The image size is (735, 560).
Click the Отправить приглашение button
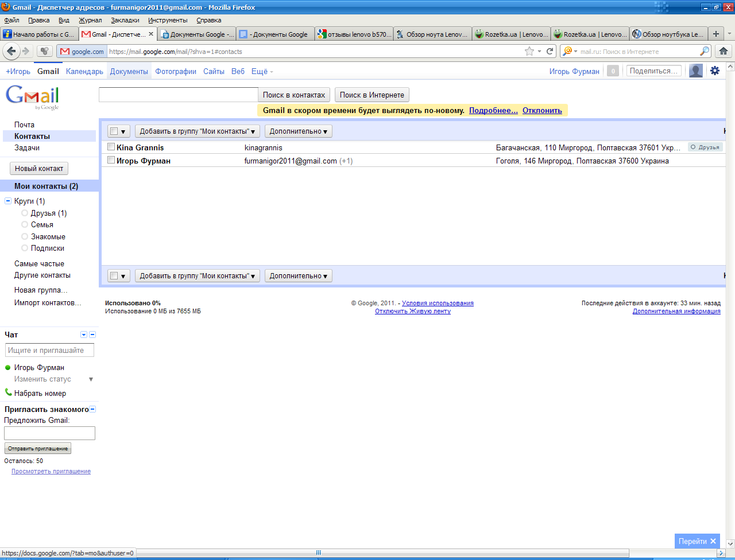tap(38, 448)
